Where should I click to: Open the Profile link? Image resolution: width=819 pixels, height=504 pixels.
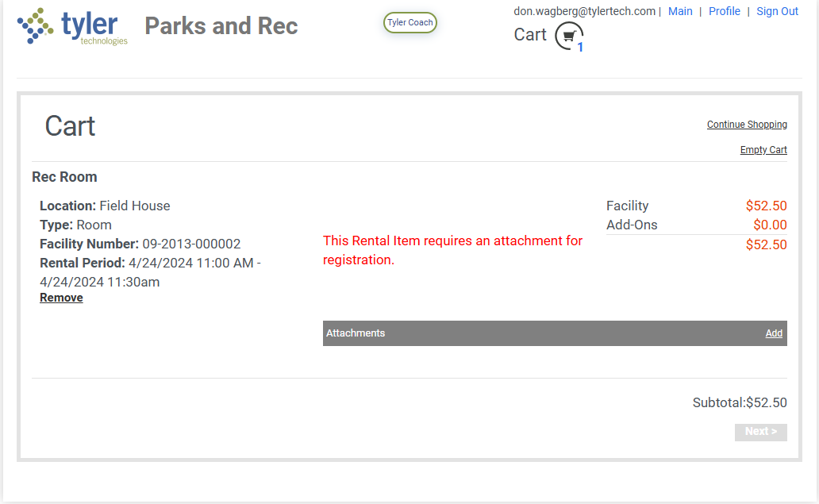tap(724, 11)
